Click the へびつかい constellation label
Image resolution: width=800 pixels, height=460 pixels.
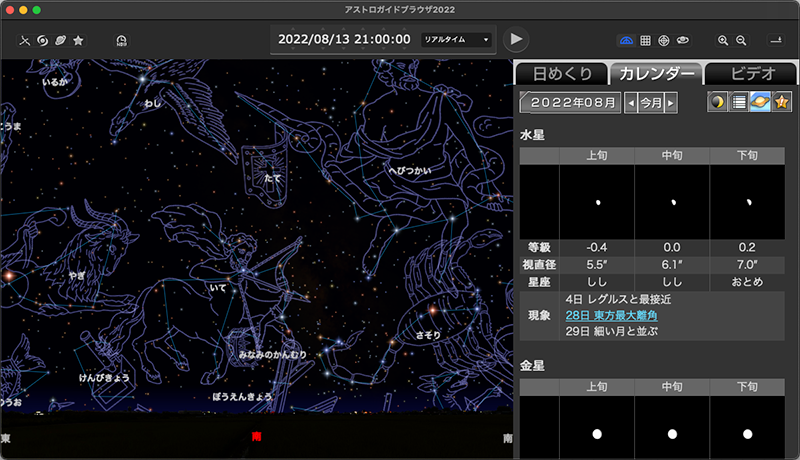click(410, 170)
